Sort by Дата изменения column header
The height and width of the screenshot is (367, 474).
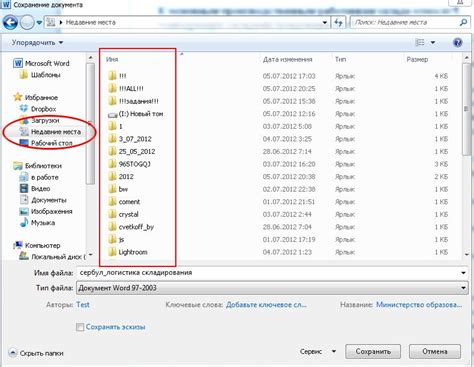pos(287,59)
